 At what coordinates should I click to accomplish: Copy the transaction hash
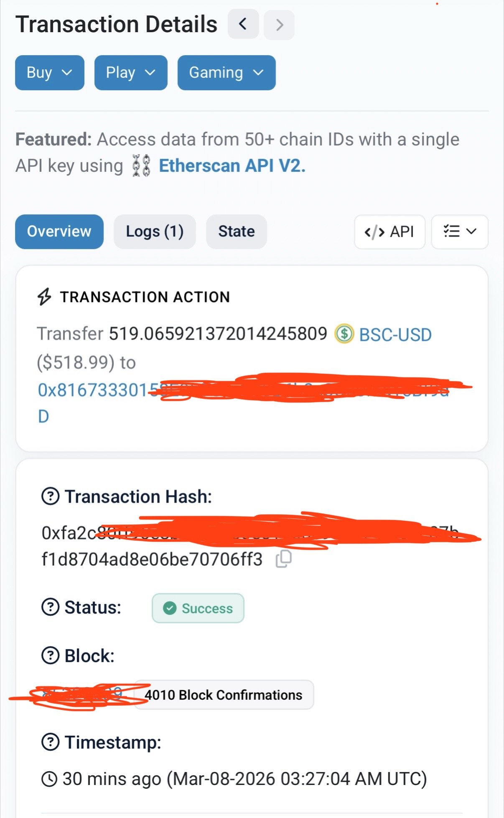click(283, 559)
